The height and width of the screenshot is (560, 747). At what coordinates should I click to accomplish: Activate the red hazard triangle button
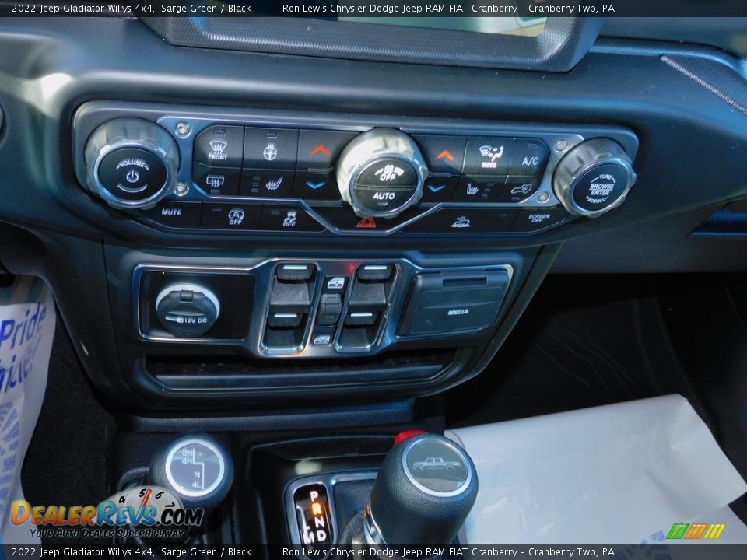tap(366, 222)
